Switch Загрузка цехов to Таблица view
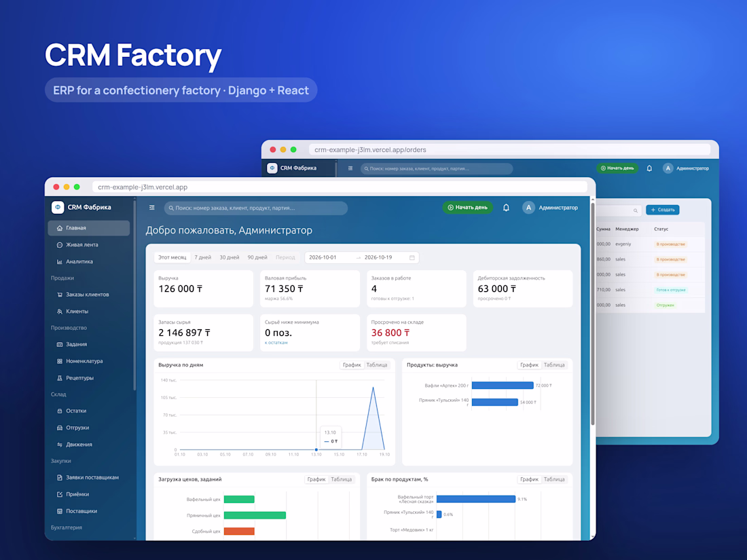This screenshot has height=560, width=747. click(341, 479)
